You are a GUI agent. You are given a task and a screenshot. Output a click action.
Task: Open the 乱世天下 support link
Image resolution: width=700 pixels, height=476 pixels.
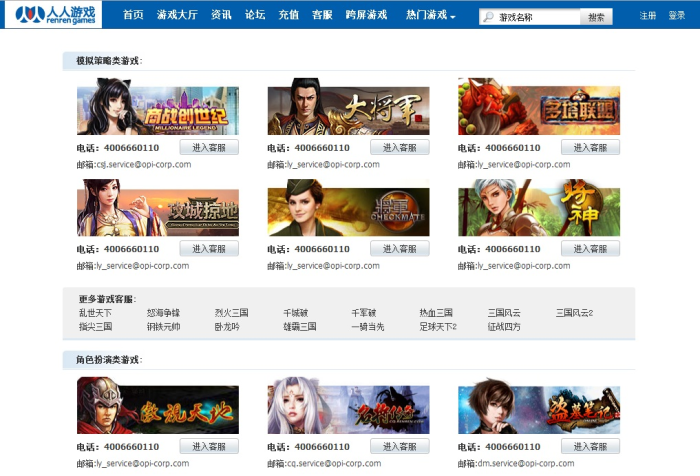(x=95, y=313)
